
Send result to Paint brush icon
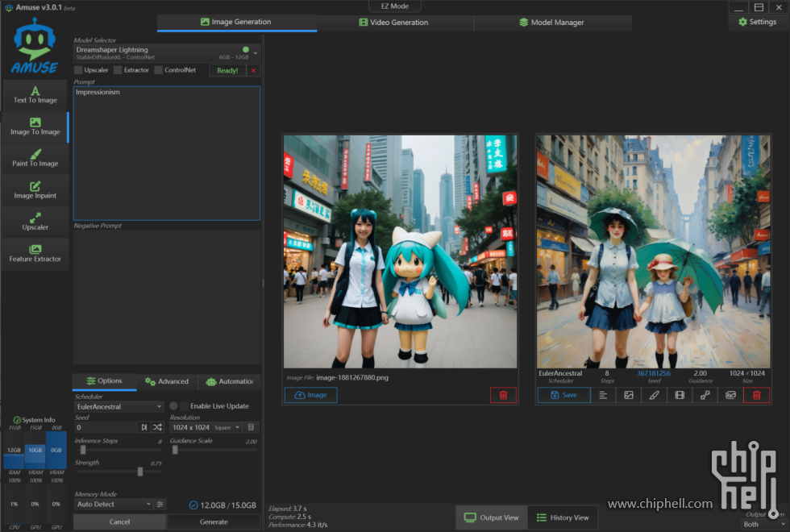point(654,395)
